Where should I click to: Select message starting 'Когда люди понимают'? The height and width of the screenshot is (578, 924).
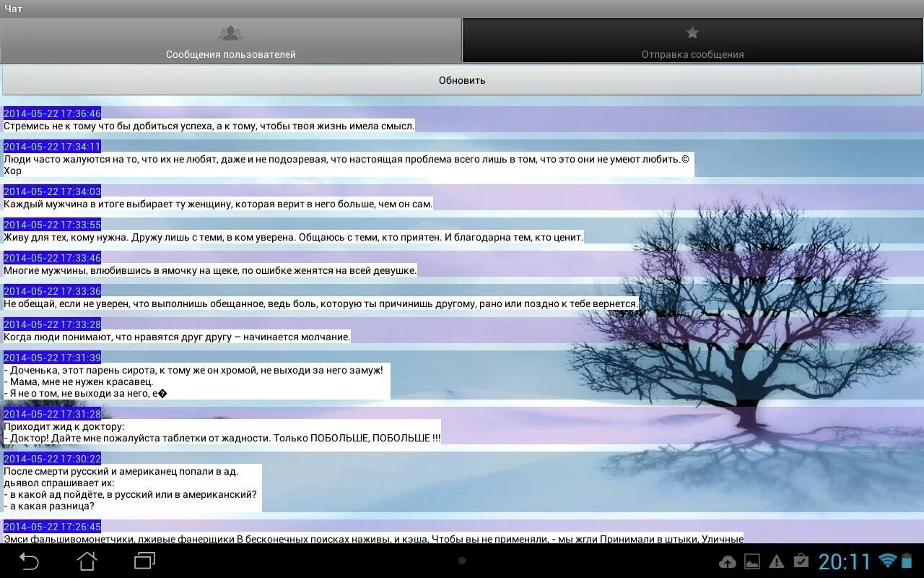[x=177, y=337]
